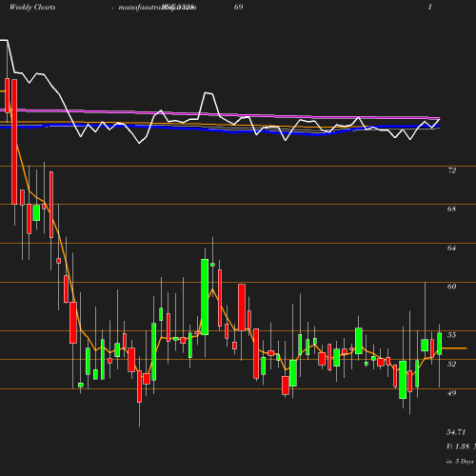
Task: Select the 52 price axis label
Action: click(x=452, y=364)
